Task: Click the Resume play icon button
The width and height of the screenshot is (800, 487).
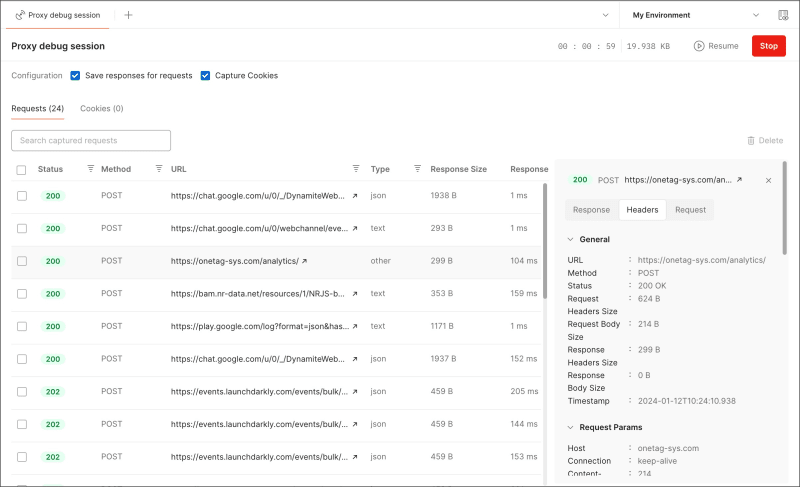Action: pos(716,46)
